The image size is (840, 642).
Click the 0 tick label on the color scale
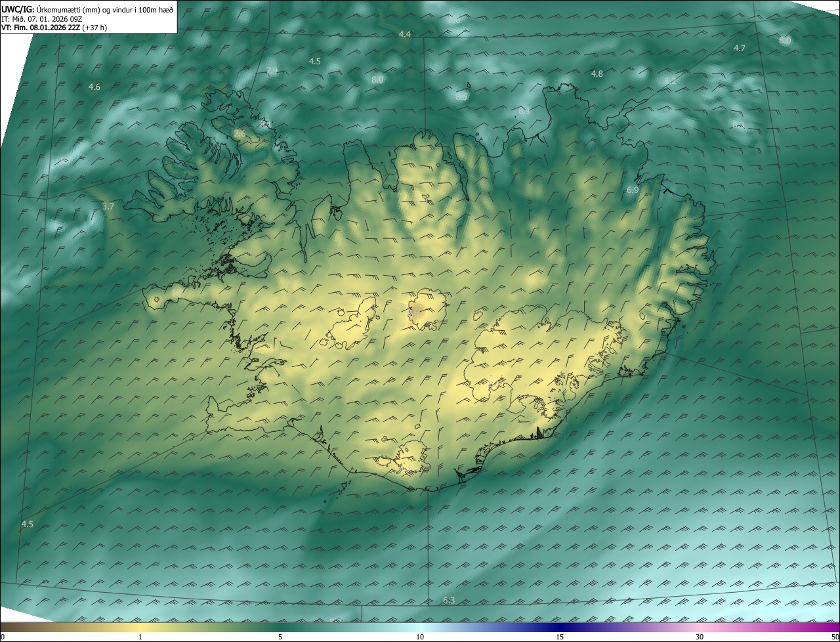(x=3, y=637)
